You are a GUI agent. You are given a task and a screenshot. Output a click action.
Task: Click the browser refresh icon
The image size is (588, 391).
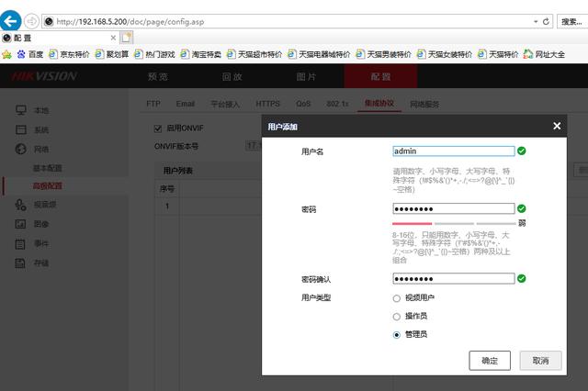click(546, 22)
